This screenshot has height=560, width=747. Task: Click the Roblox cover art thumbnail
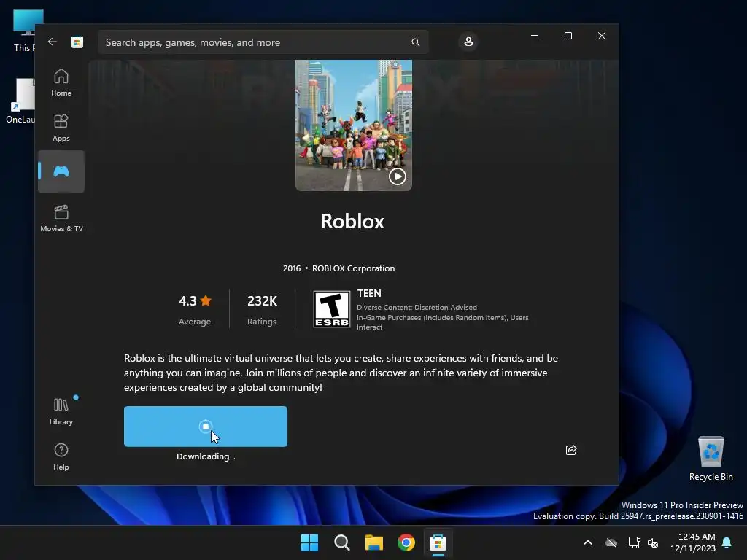click(353, 125)
